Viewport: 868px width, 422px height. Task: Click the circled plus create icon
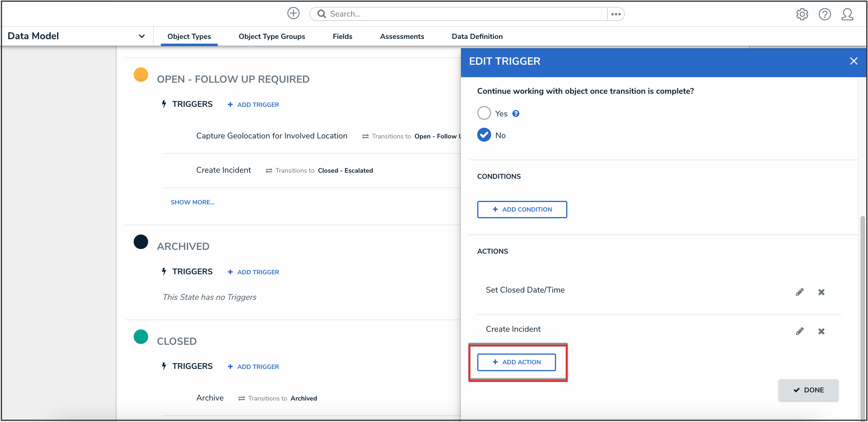293,13
